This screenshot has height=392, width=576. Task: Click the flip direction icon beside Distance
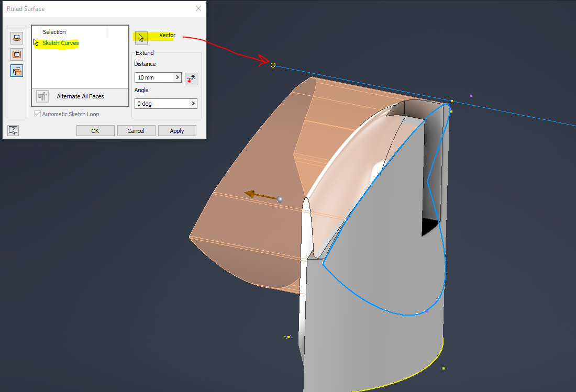click(x=191, y=79)
